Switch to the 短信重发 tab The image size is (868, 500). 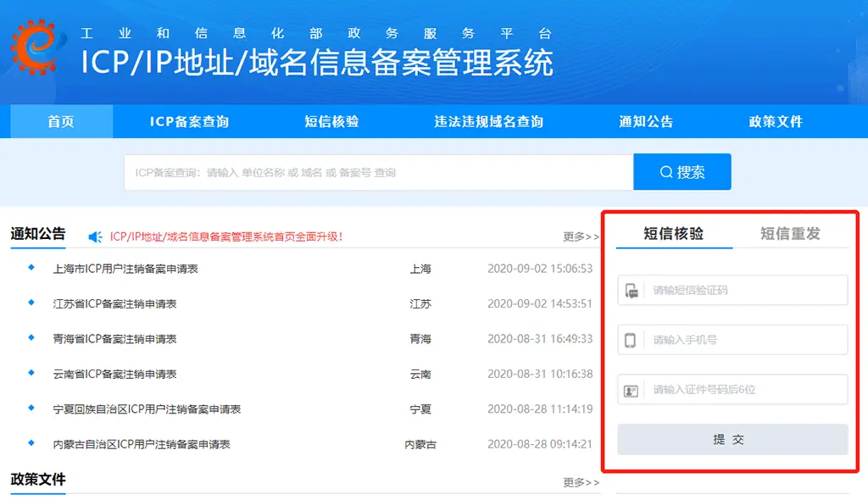click(x=790, y=233)
